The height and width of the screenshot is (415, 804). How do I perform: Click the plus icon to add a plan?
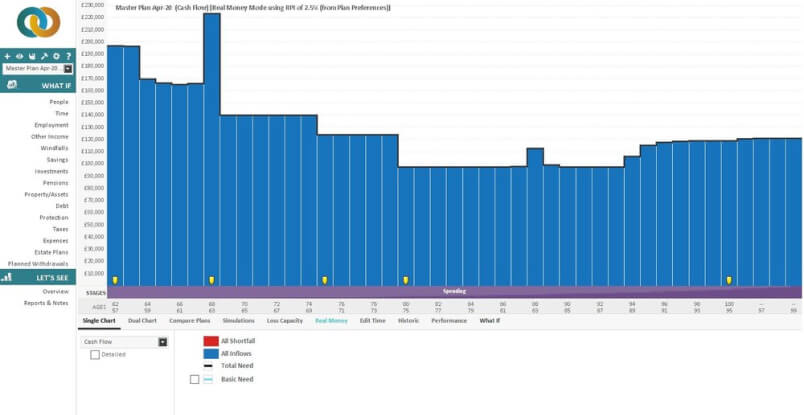[x=7, y=56]
